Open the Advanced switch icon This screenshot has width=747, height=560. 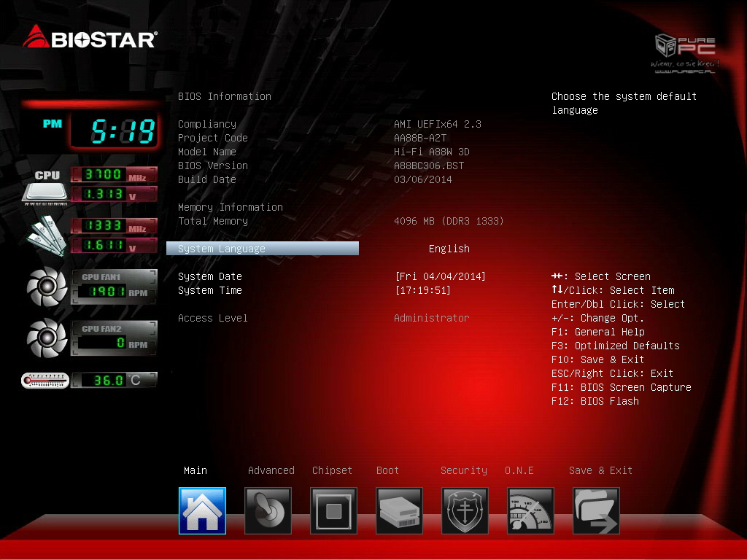click(x=268, y=510)
